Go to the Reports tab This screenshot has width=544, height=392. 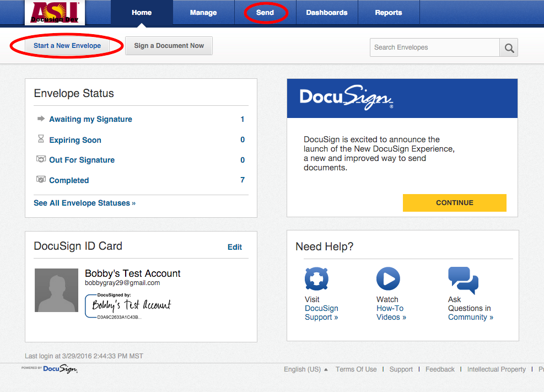coord(389,13)
